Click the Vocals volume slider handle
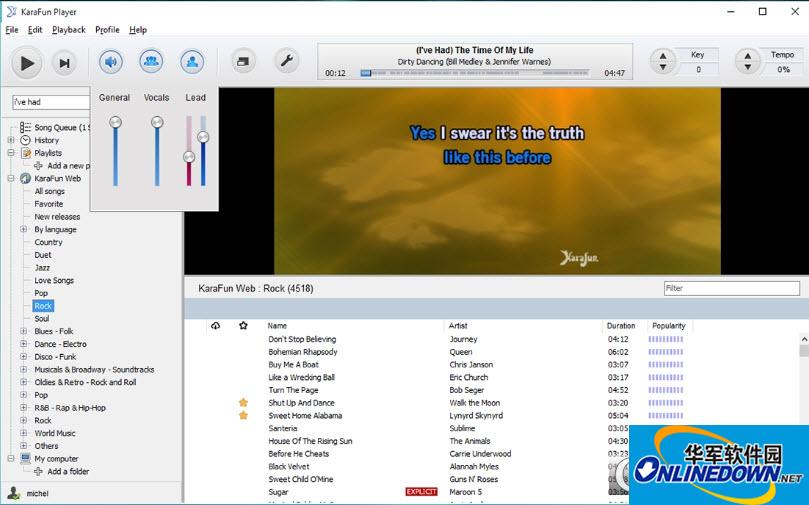Viewport: 809px width, 505px height. point(157,122)
